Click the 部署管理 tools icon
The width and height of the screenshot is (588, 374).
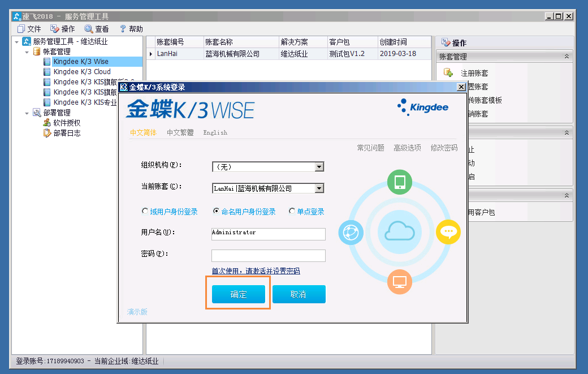click(x=37, y=113)
